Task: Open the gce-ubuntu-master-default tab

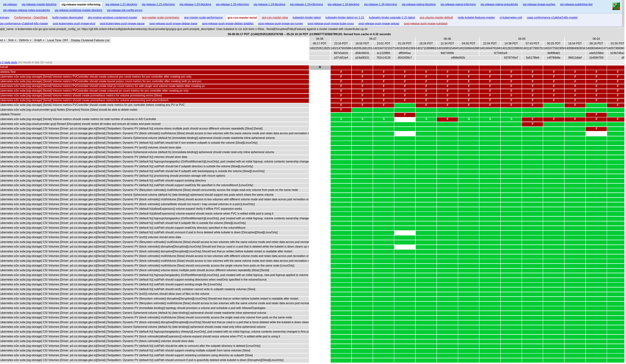Action: (x=437, y=18)
